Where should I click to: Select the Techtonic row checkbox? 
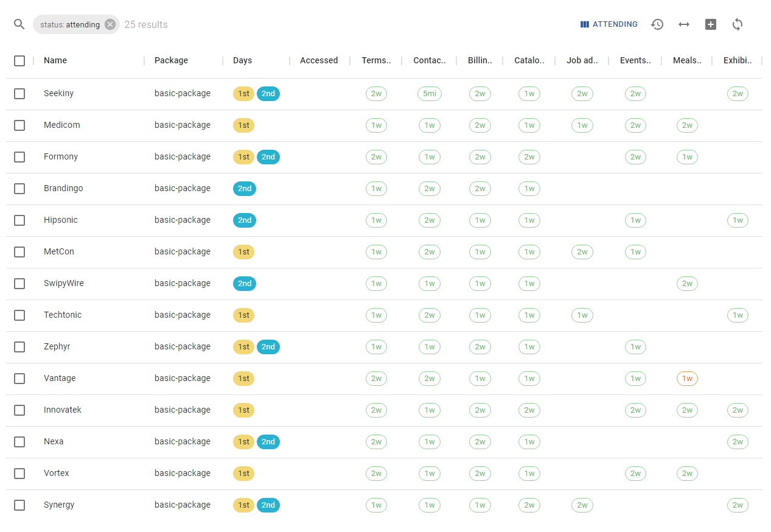(x=19, y=315)
